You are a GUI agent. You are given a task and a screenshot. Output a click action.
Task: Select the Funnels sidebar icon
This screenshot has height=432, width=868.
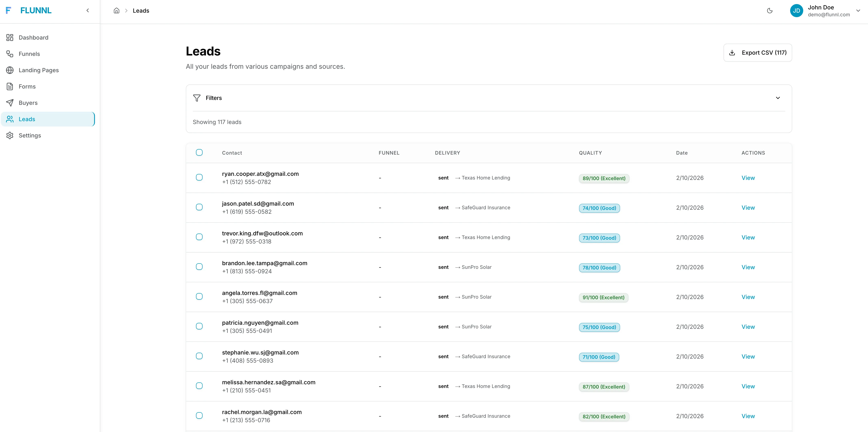(x=10, y=54)
